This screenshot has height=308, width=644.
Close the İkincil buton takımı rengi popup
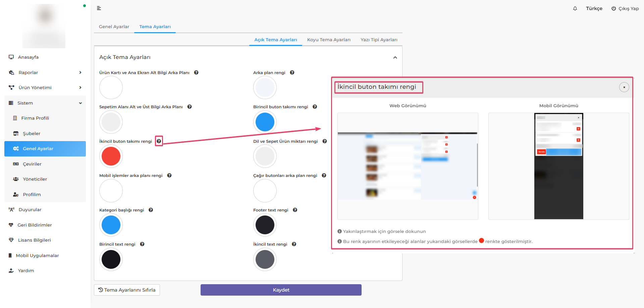click(624, 87)
